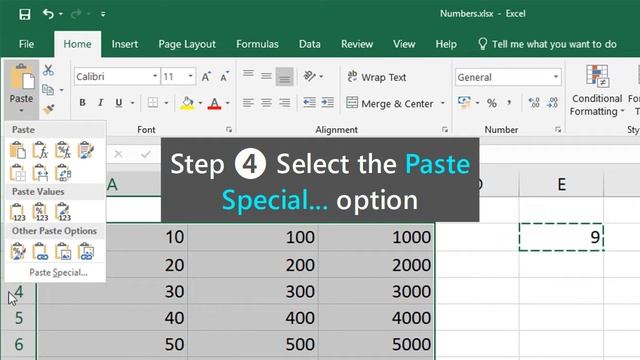This screenshot has width=640, height=360.
Task: Click the Copy icon in the clipboard group
Action: tap(48, 89)
